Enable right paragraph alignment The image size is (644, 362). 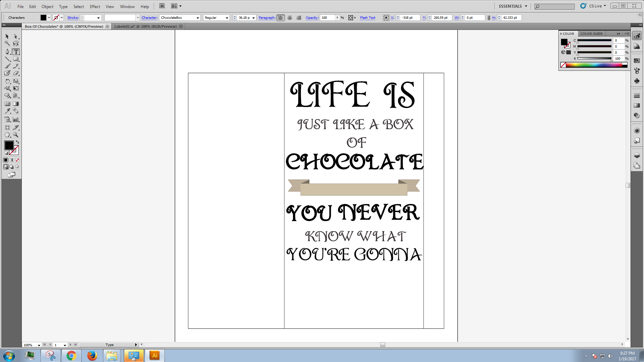tap(299, 18)
